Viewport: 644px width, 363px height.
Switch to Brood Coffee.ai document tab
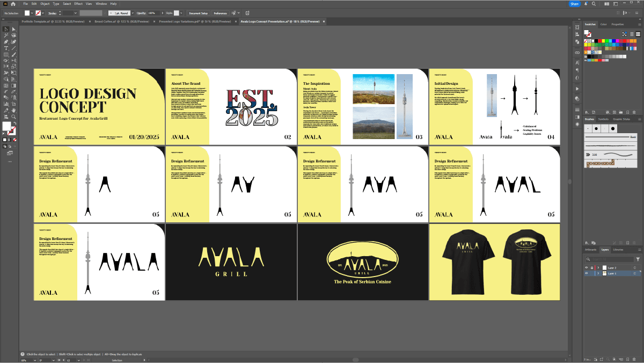pos(122,22)
